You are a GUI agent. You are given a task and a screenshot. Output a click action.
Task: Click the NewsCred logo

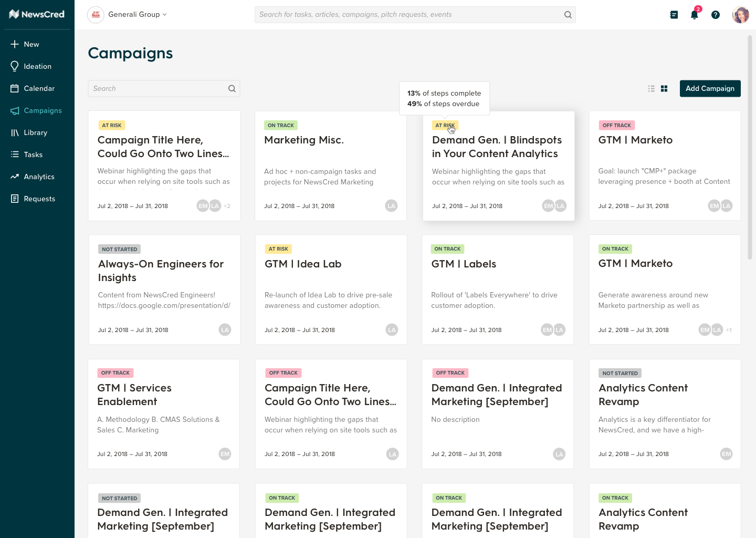(37, 14)
